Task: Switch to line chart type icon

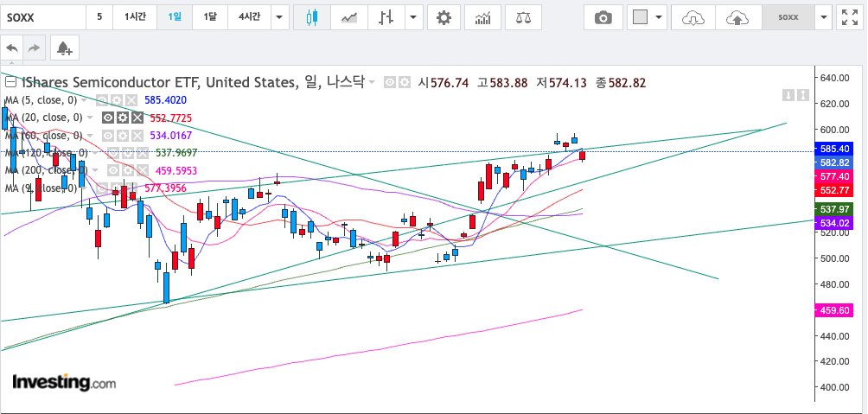Action: pyautogui.click(x=348, y=17)
